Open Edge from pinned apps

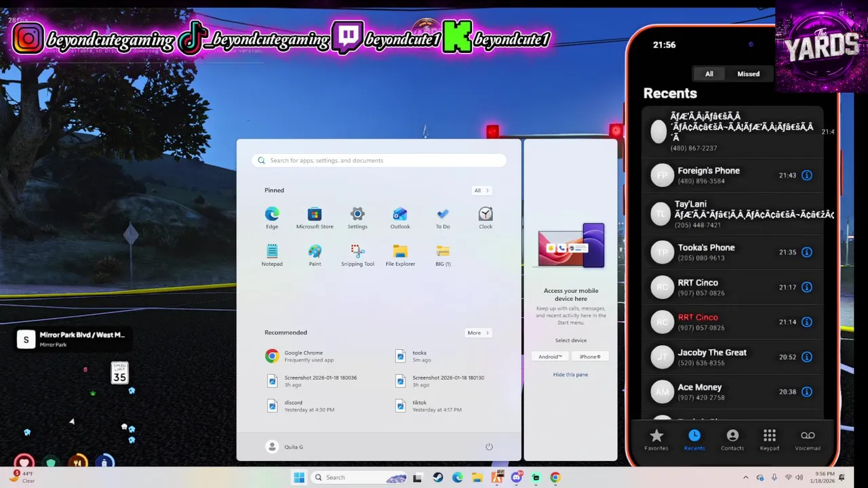click(x=272, y=218)
